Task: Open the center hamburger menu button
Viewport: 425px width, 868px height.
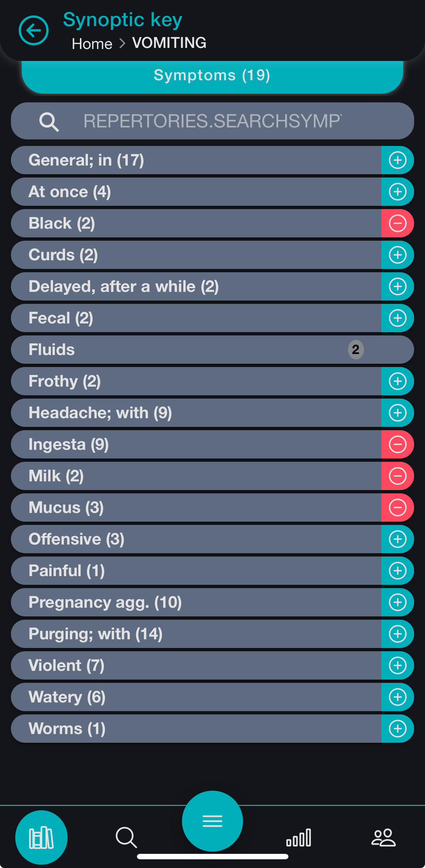Action: tap(212, 821)
